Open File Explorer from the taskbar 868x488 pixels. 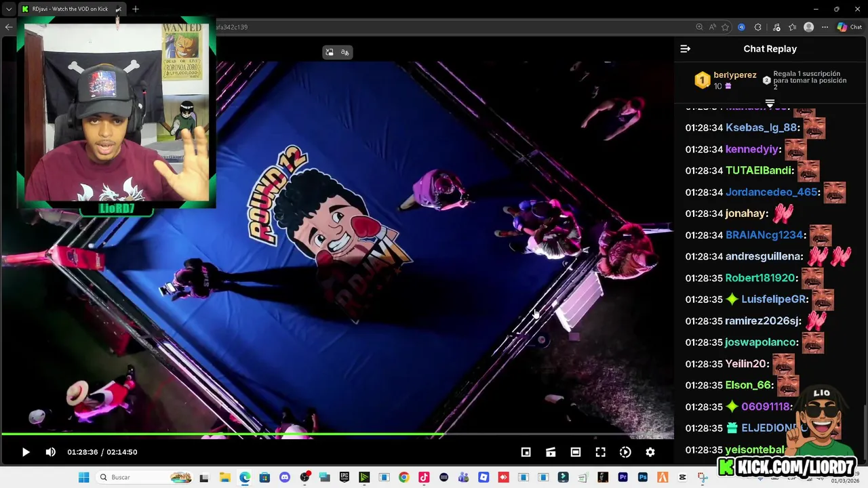224,477
